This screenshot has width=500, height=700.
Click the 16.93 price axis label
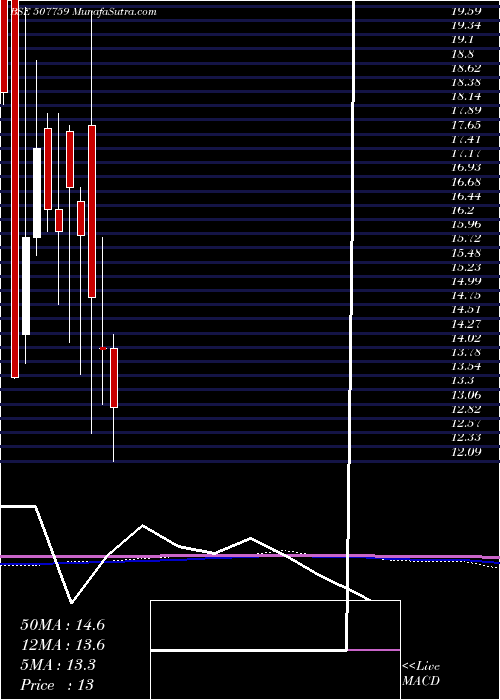coord(466,167)
